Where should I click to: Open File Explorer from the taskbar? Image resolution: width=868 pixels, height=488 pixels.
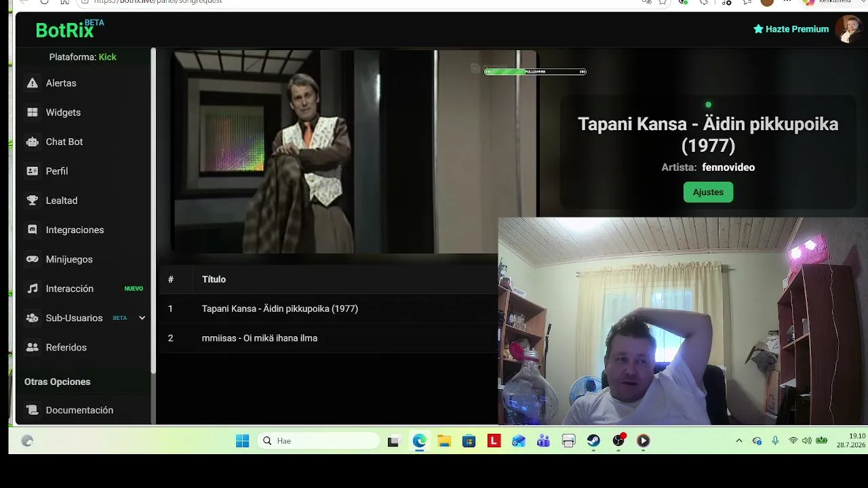[444, 441]
